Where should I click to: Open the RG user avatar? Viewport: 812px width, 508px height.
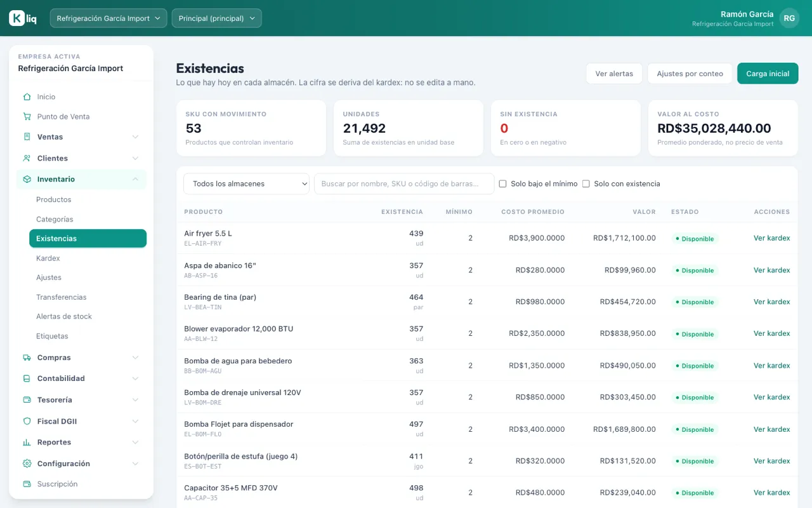pyautogui.click(x=789, y=18)
